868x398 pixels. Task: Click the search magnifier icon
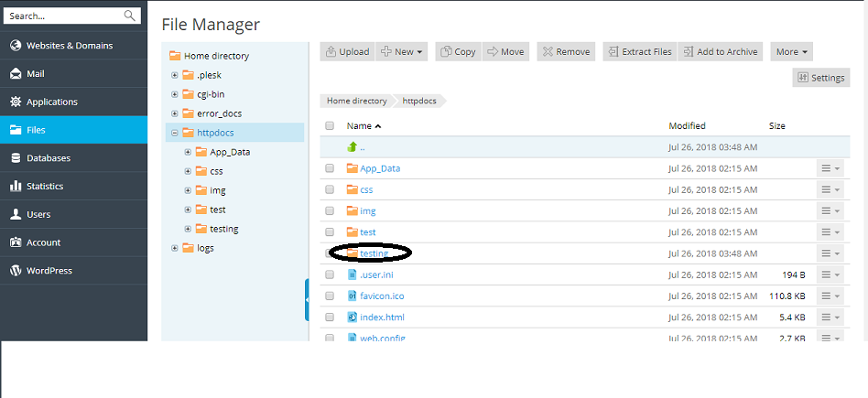click(130, 16)
